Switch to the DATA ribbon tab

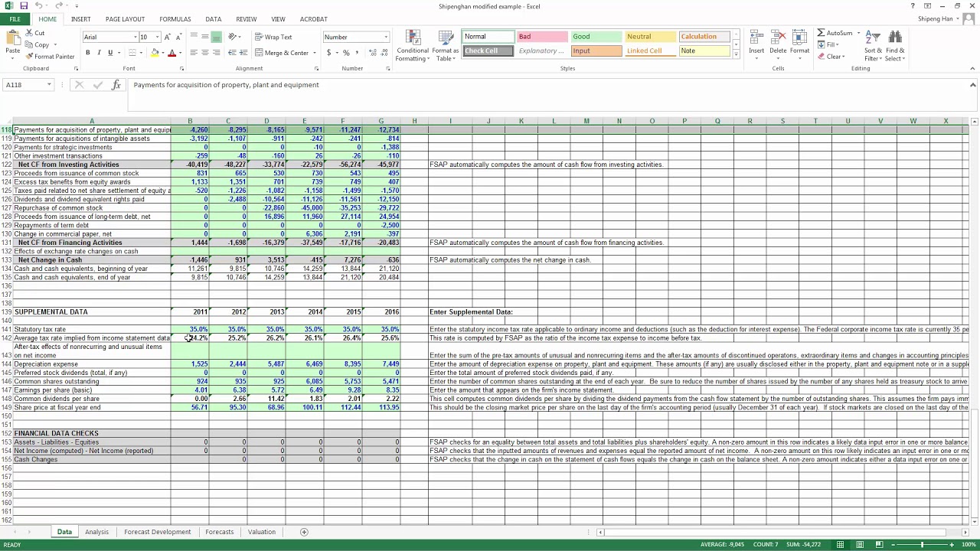214,19
